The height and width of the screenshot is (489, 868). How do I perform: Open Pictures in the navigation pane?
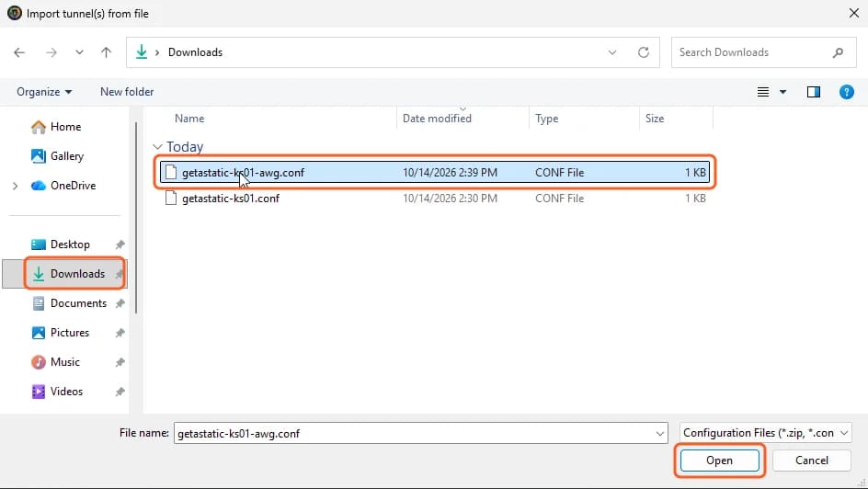tap(61, 333)
